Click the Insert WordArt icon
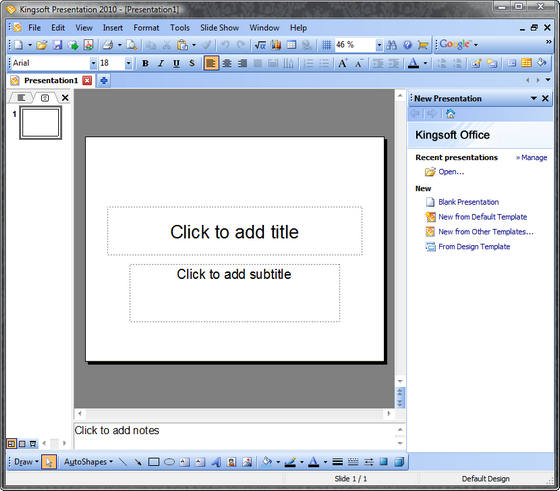This screenshot has height=491, width=560. point(216,462)
